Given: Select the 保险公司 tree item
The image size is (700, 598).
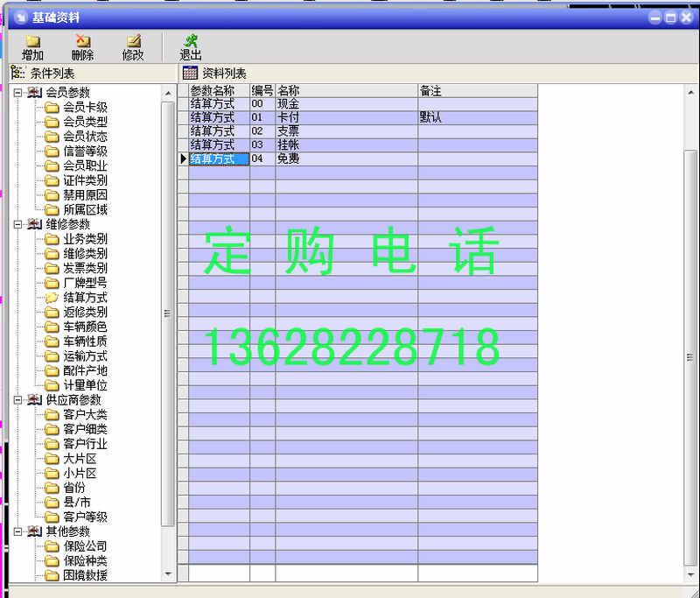Looking at the screenshot, I should (85, 546).
